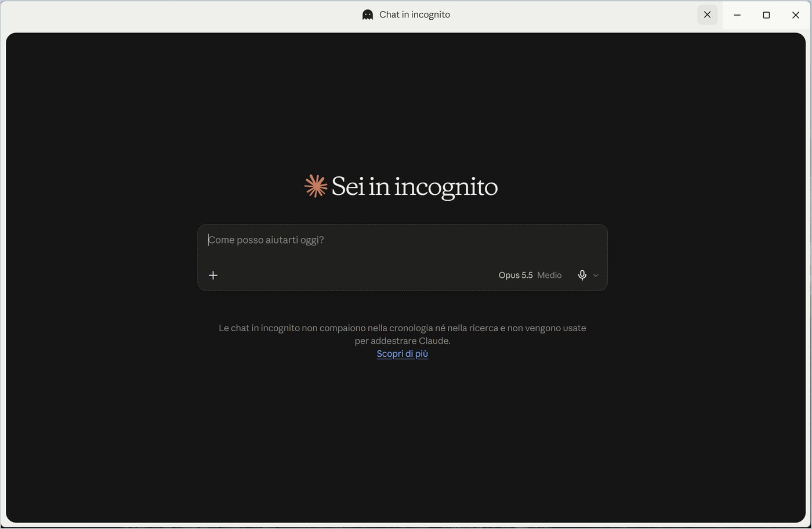Close the application window

[x=796, y=15]
